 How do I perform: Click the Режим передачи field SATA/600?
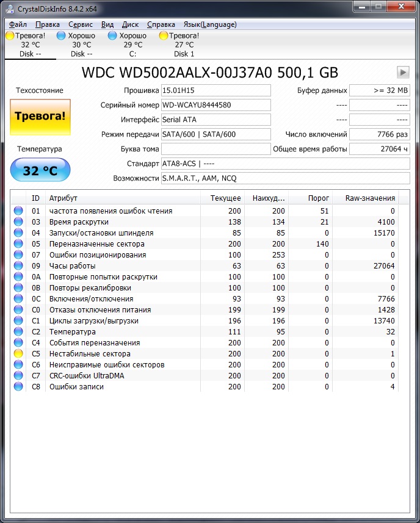coord(216,134)
